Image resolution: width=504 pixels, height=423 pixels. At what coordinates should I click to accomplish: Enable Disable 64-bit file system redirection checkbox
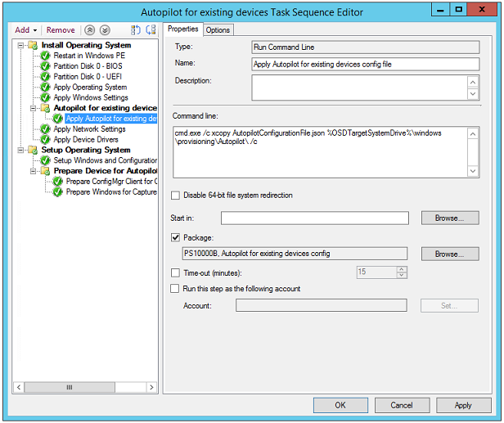click(x=175, y=196)
